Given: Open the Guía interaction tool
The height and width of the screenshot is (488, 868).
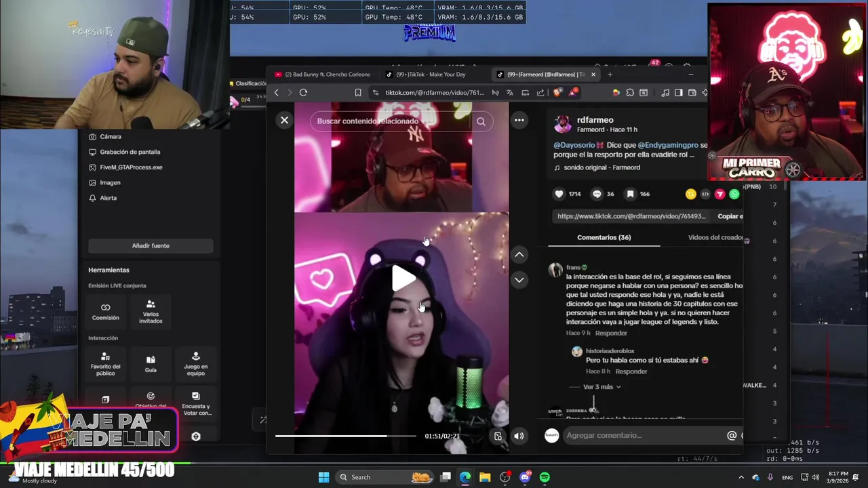Looking at the screenshot, I should coord(151,365).
